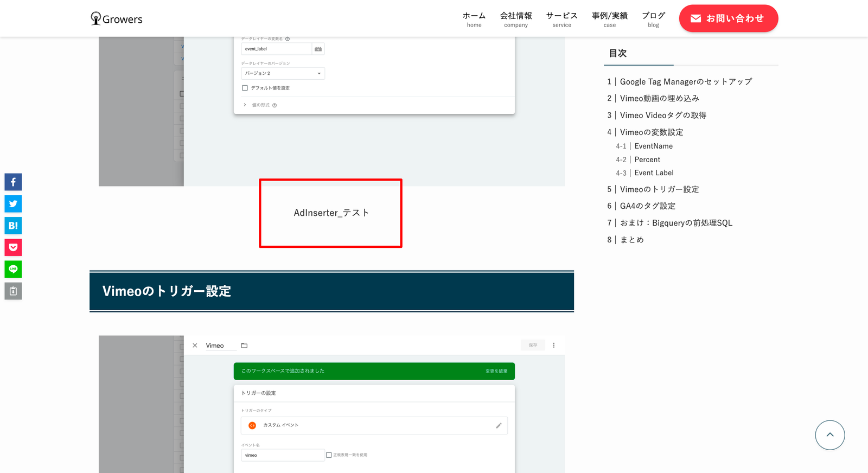Click the folder icon beside Vimeo name
The width and height of the screenshot is (868, 473).
click(x=244, y=346)
